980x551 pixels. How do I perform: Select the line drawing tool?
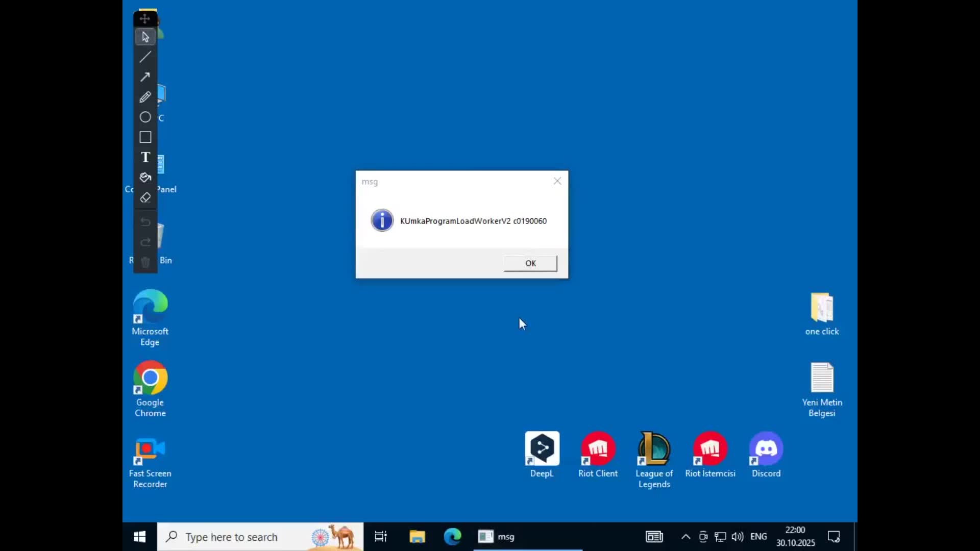[x=145, y=57]
